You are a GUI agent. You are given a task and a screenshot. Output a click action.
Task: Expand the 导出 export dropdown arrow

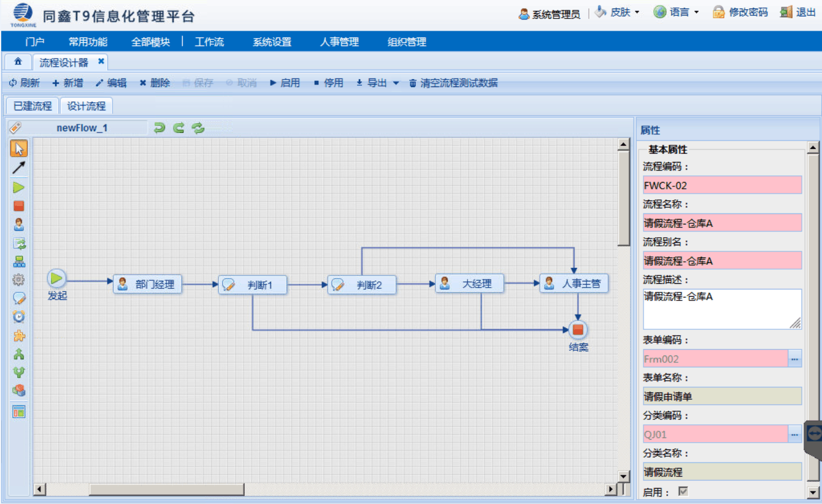pyautogui.click(x=396, y=83)
